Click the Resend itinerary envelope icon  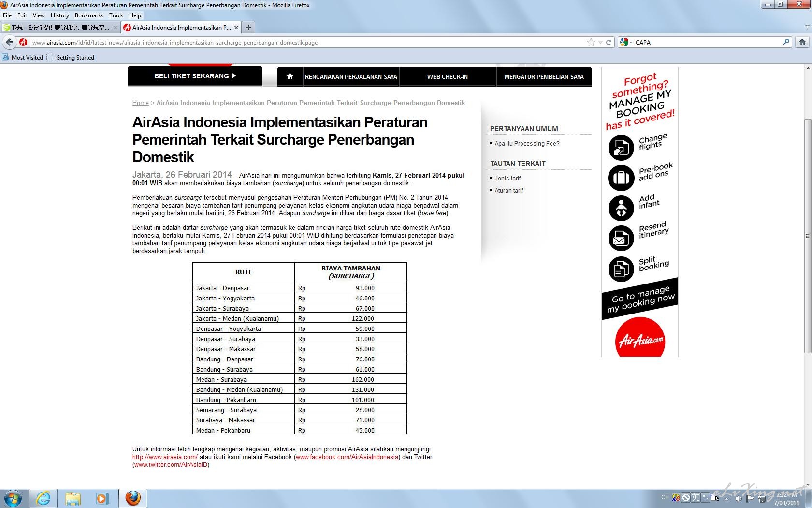tap(621, 238)
